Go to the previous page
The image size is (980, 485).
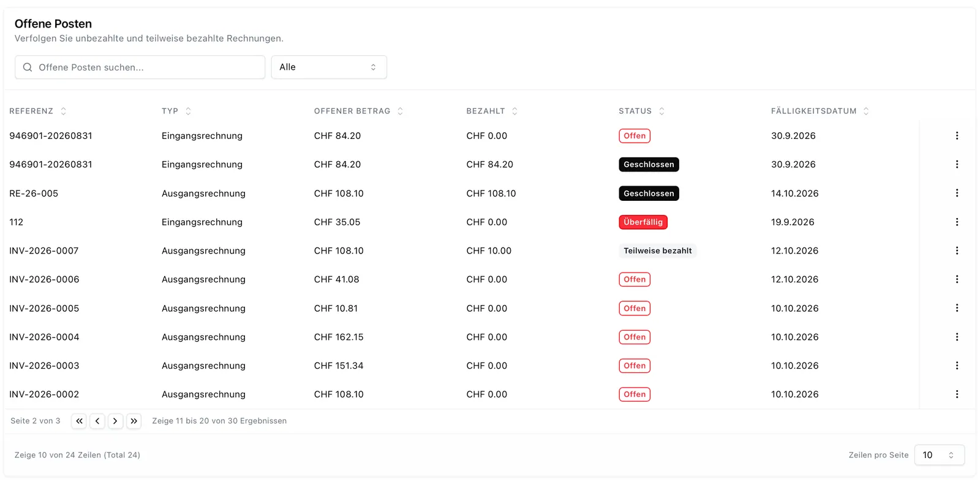97,421
